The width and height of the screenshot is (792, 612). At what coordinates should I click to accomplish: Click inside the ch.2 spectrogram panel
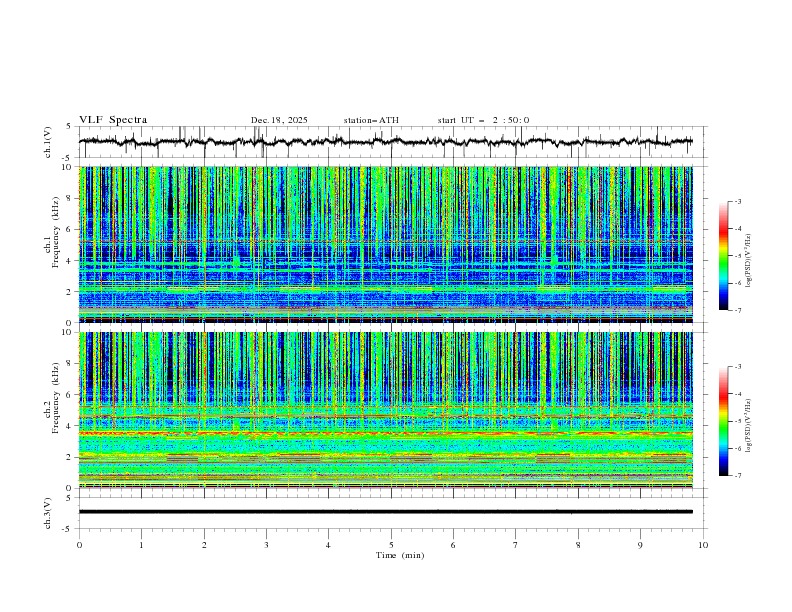(x=385, y=410)
